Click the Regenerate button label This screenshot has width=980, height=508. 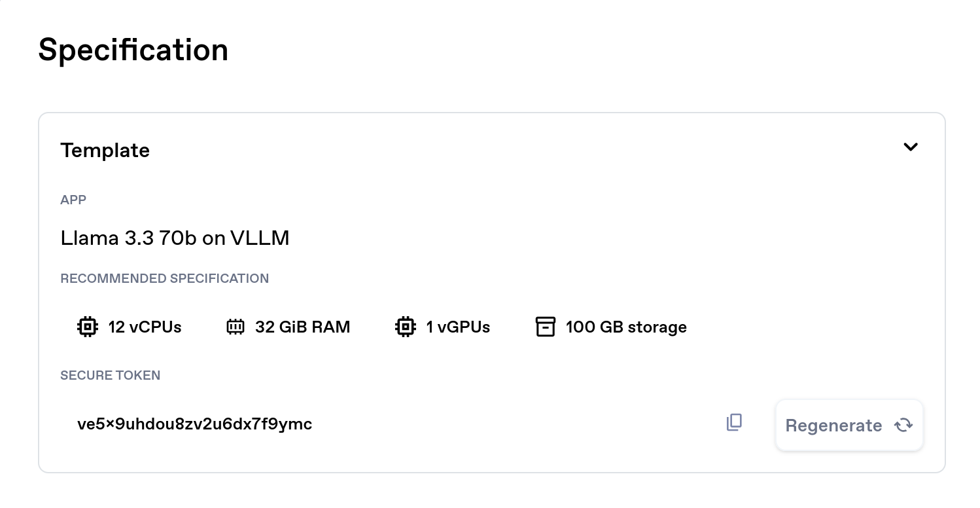pos(833,426)
